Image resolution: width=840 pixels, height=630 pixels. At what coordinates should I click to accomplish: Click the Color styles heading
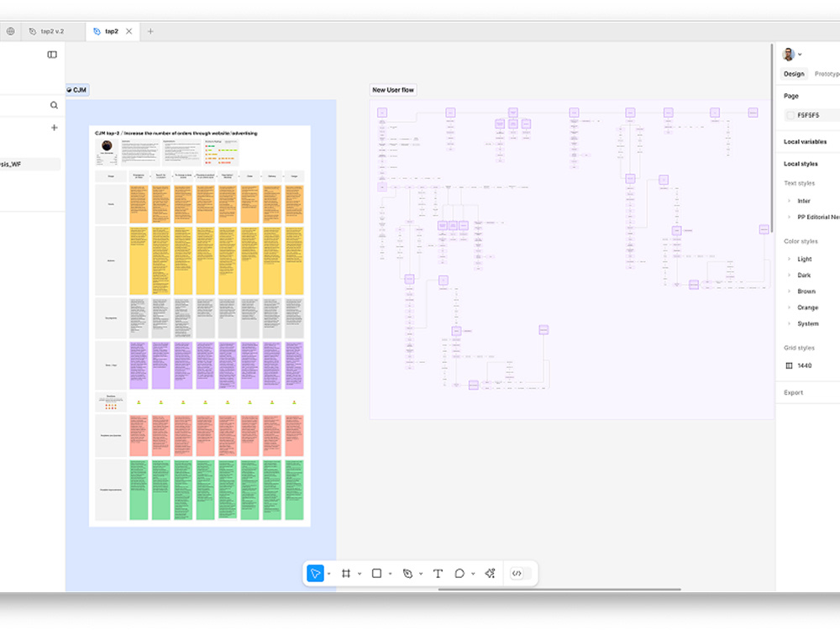801,242
